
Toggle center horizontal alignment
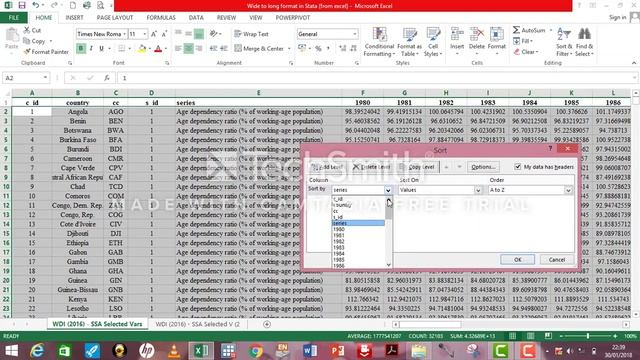click(x=188, y=49)
